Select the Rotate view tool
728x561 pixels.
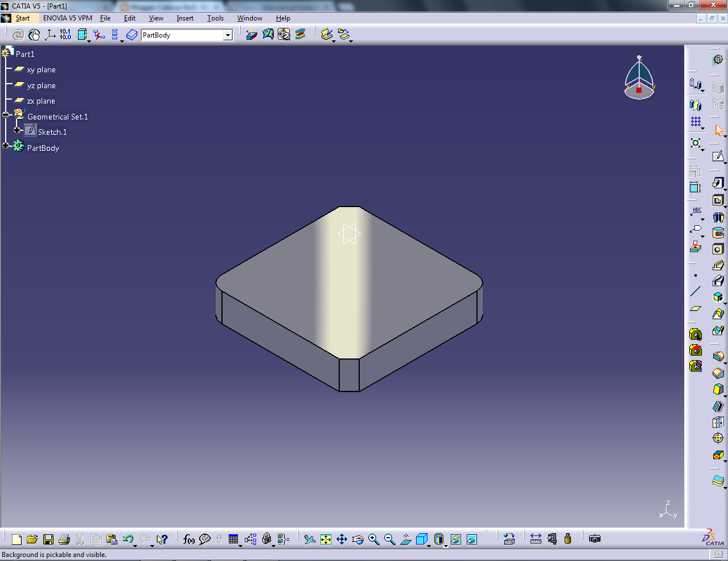coord(358,539)
